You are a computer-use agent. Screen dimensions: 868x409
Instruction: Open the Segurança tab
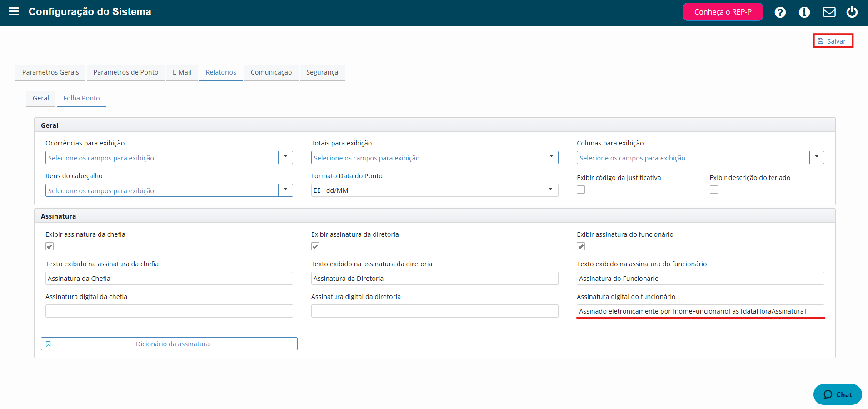coord(322,72)
